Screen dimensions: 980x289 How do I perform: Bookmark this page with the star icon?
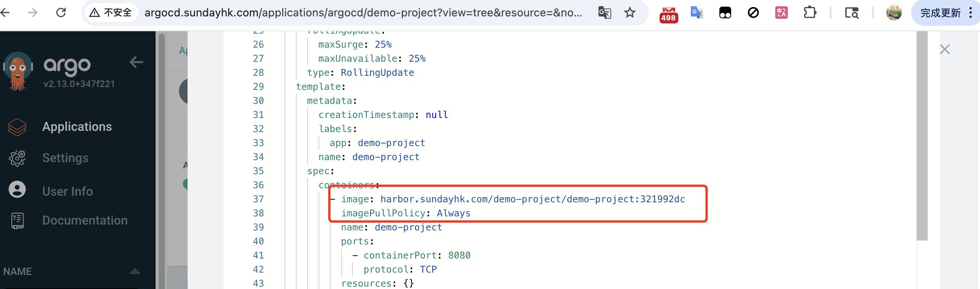[629, 13]
